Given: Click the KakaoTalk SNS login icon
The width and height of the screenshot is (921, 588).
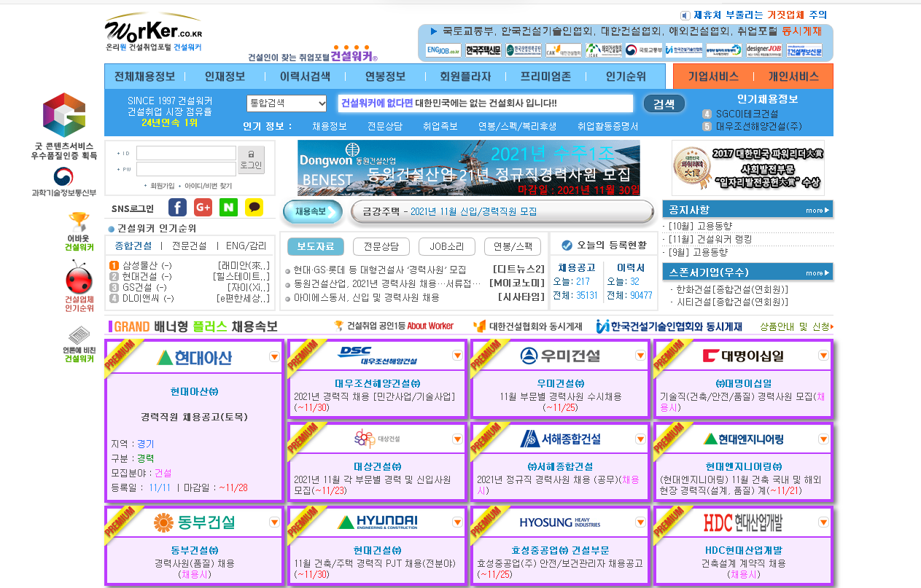Looking at the screenshot, I should 254,208.
